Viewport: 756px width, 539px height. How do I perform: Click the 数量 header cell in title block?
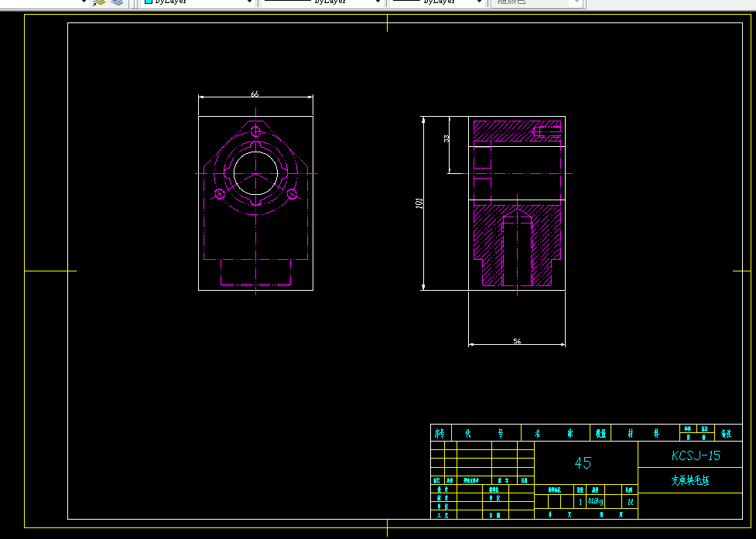click(x=600, y=434)
